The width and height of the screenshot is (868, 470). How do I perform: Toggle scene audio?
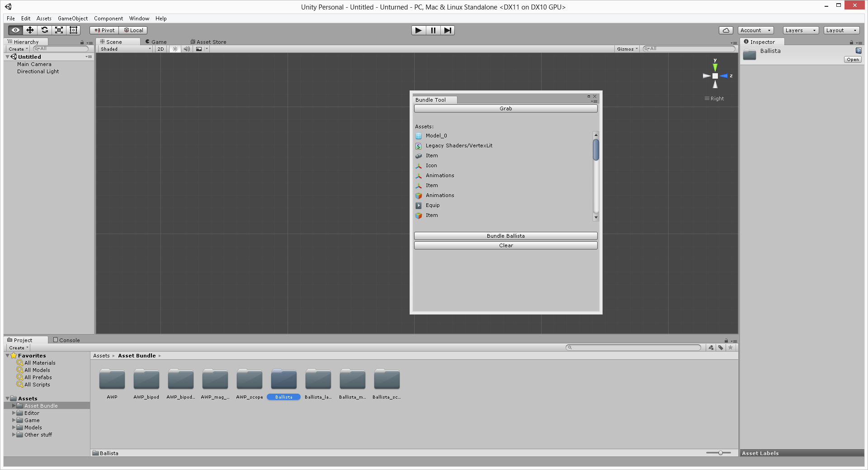tap(186, 49)
